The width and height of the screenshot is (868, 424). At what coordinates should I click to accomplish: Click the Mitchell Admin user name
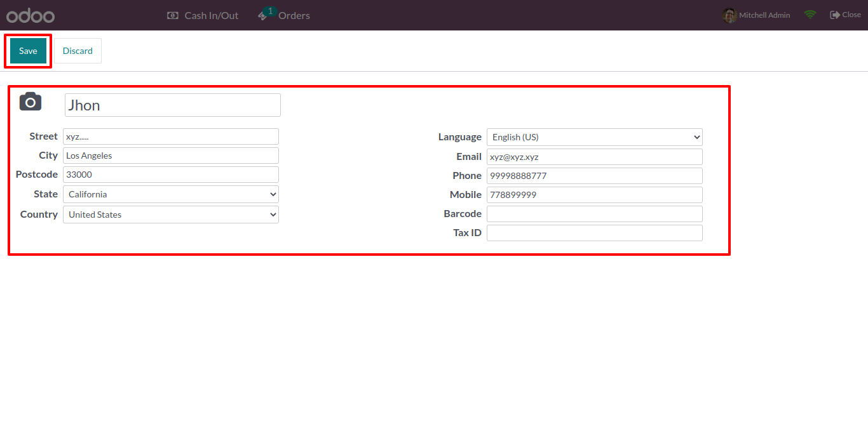pos(764,15)
